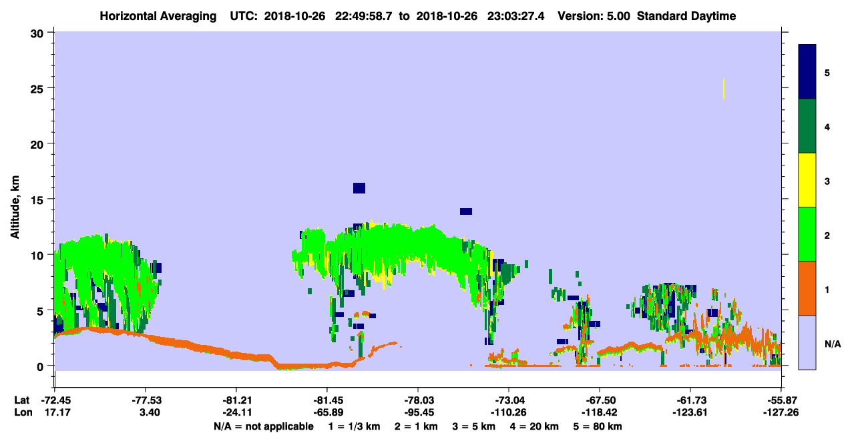Click the longitude value -65.89

click(327, 412)
